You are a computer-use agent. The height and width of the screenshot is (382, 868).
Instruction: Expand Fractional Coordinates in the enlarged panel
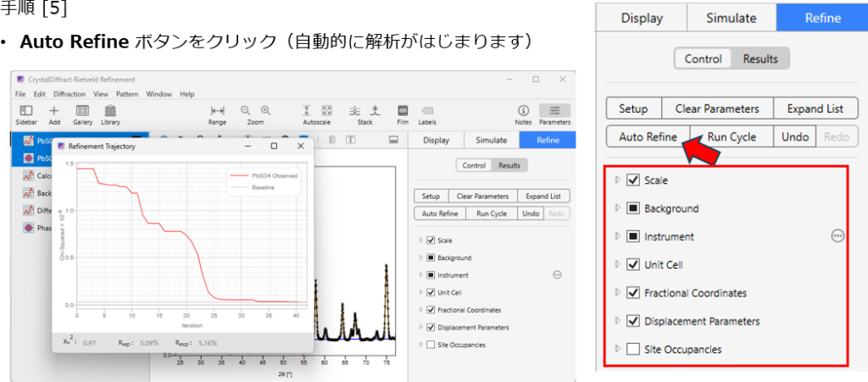[617, 293]
